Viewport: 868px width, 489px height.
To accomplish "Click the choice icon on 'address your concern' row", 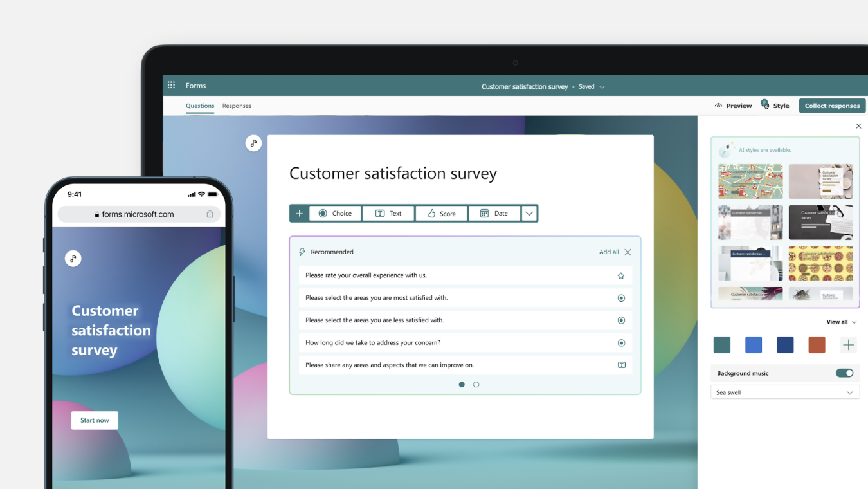I will click(x=621, y=343).
